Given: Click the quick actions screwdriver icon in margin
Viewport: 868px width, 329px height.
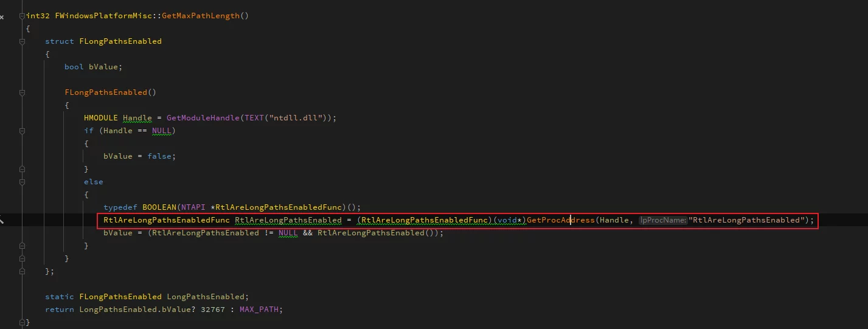Looking at the screenshot, I should point(2,220).
